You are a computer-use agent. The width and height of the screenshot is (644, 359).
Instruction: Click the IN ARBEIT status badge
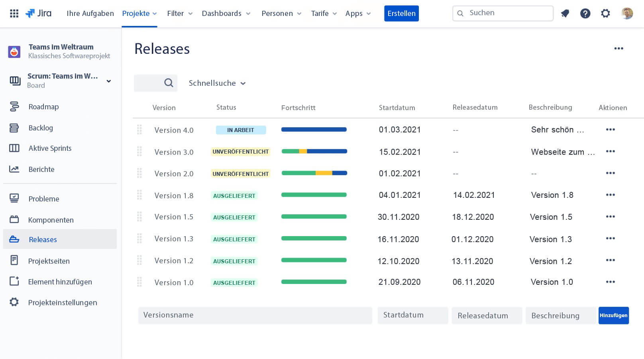pos(241,130)
